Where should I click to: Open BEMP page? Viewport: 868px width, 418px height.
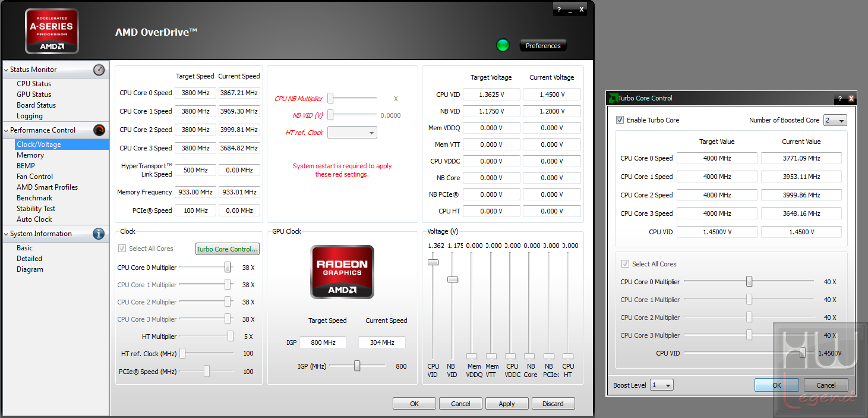pyautogui.click(x=26, y=166)
